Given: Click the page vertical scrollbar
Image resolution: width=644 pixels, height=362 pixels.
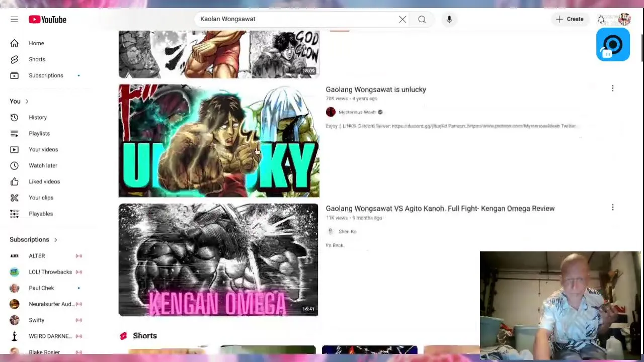Looking at the screenshot, I should pos(642,49).
